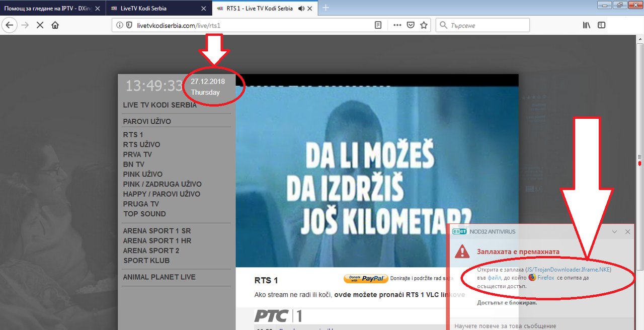Open LIVE TV KODI SERBIA heading link
This screenshot has width=644, height=330.
(160, 105)
